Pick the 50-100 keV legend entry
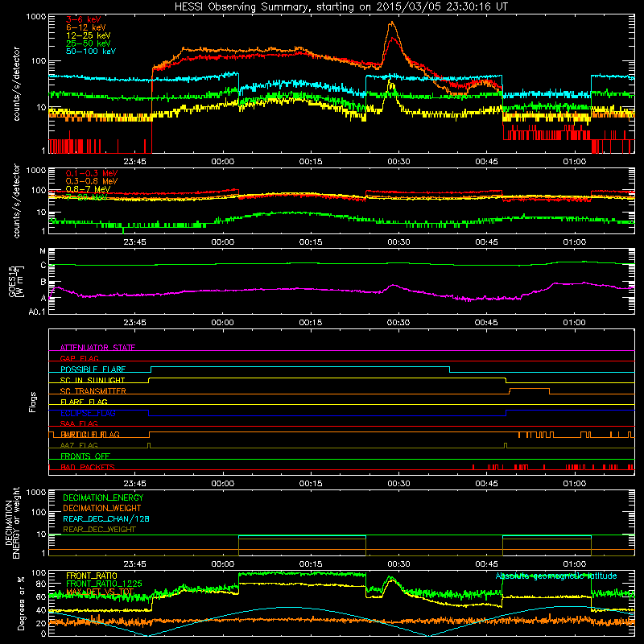Image resolution: width=644 pixels, height=644 pixels. (91, 51)
